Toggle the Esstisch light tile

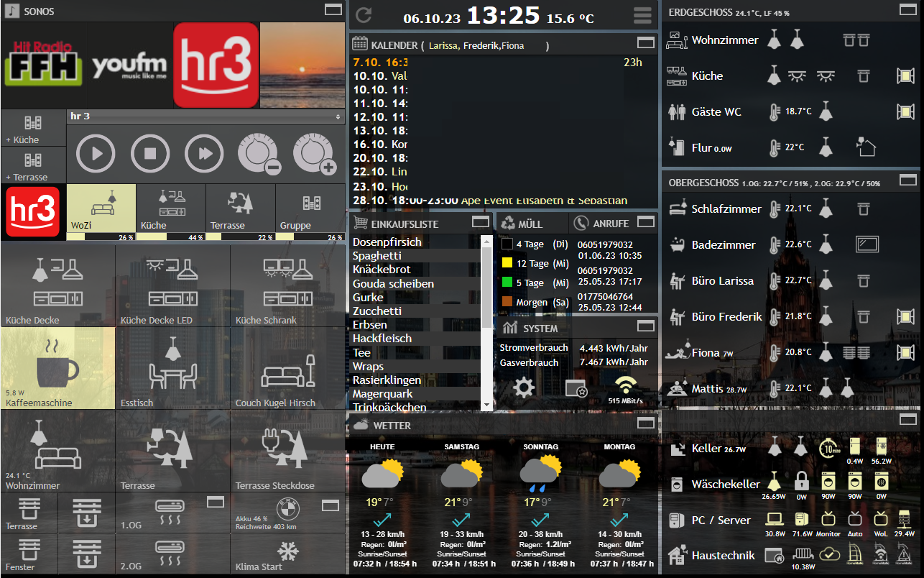(172, 368)
